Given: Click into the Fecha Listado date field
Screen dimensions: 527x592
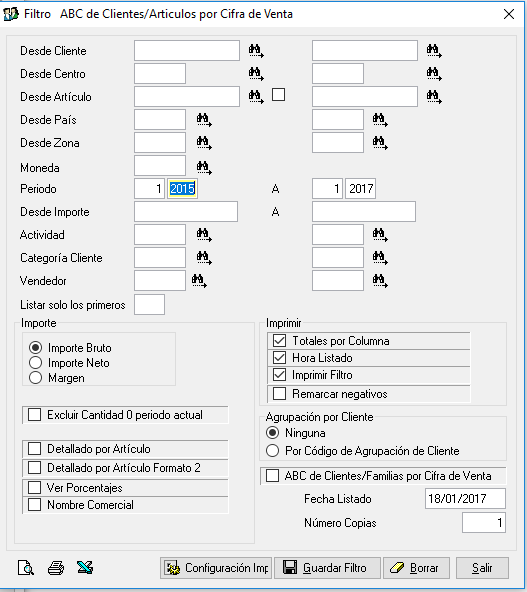Looking at the screenshot, I should 465,498.
